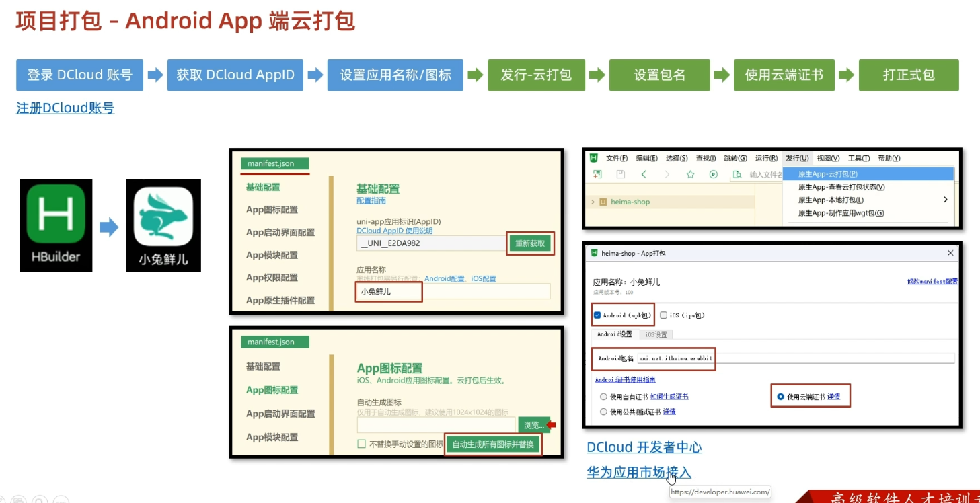Open the 配置指南 link

pos(371,200)
